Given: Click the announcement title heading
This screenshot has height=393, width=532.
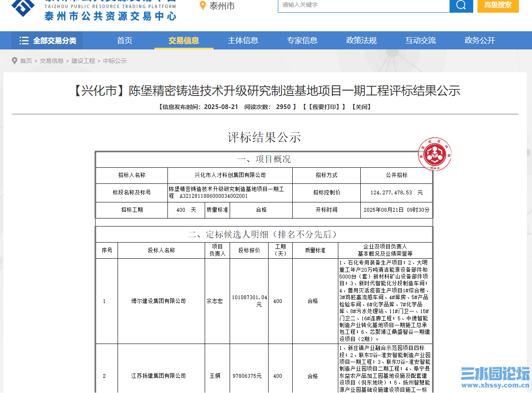Looking at the screenshot, I should pyautogui.click(x=265, y=91).
